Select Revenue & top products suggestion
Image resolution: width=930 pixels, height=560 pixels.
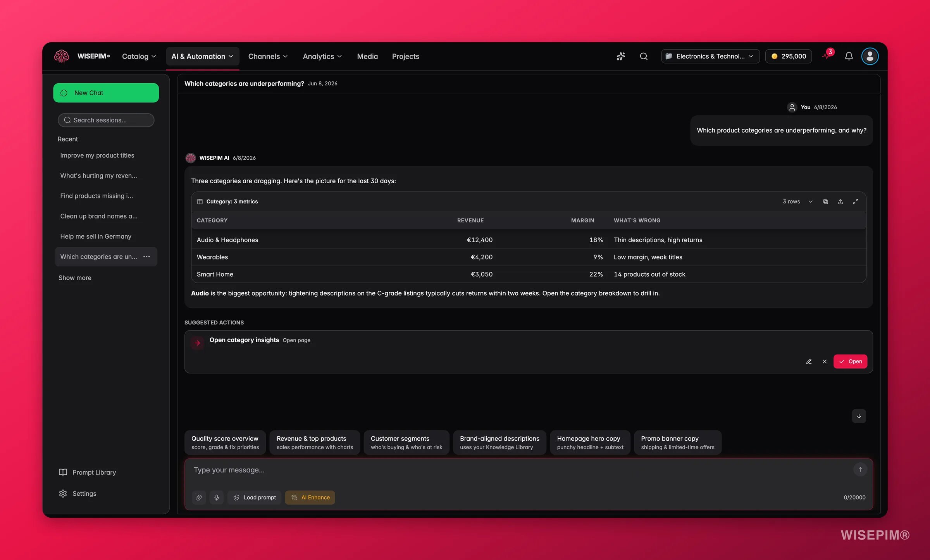point(315,442)
